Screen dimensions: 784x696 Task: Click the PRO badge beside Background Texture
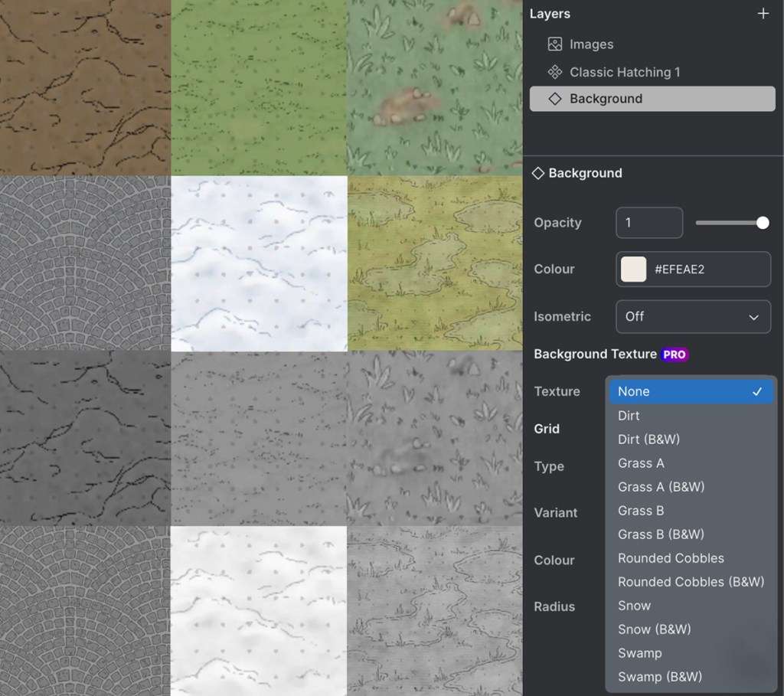click(675, 355)
